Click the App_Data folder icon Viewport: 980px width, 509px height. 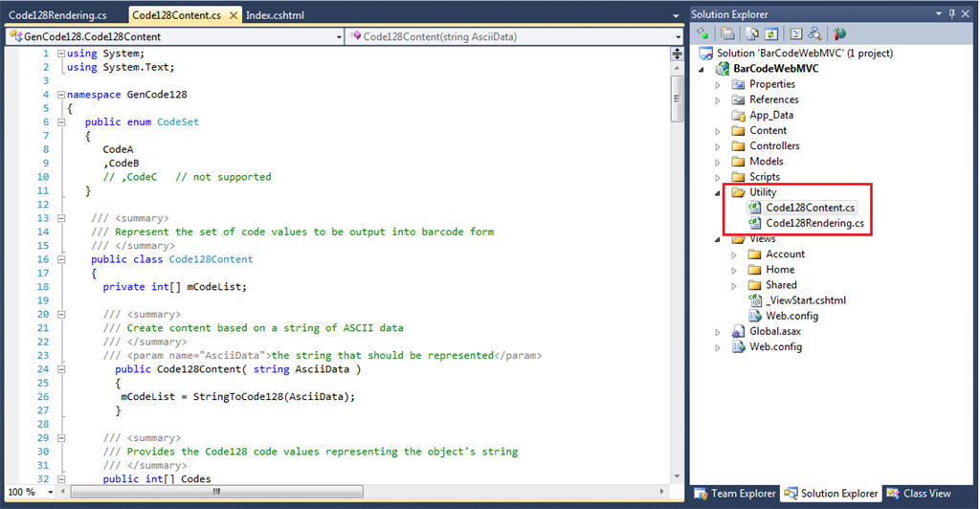(738, 115)
